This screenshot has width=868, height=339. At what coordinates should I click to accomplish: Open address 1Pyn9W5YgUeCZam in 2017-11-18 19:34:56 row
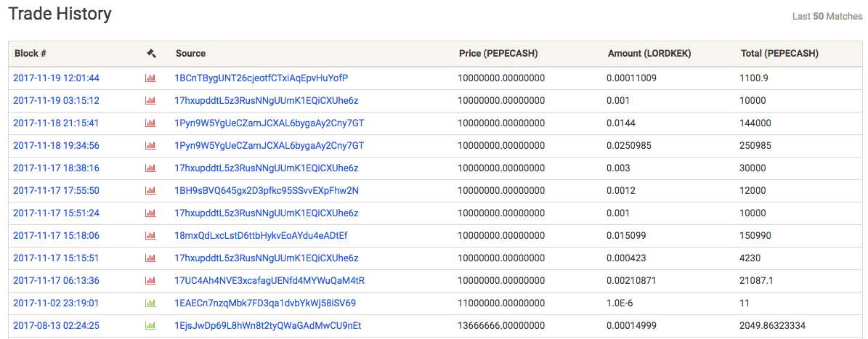269,145
